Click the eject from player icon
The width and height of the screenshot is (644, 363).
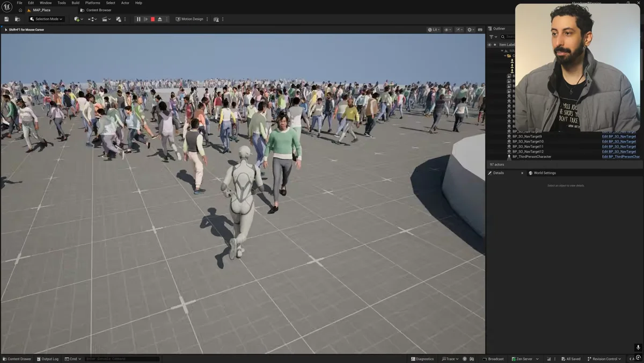[159, 19]
